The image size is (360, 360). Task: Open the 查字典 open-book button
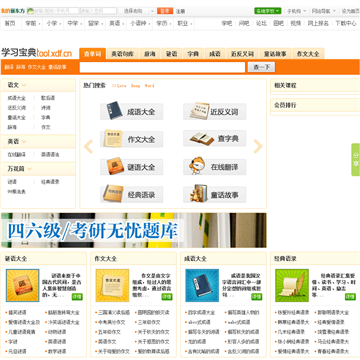[x=215, y=138]
